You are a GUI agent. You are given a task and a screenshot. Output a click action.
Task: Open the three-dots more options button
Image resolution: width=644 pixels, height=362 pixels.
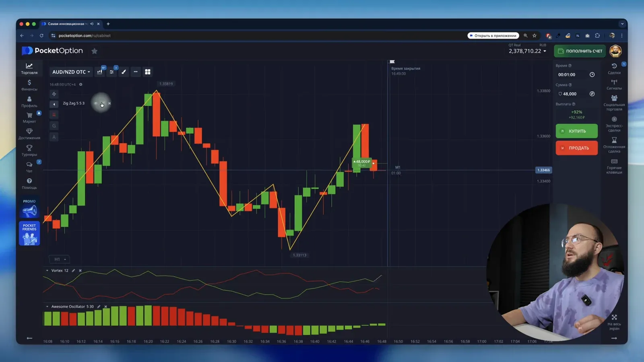point(136,72)
